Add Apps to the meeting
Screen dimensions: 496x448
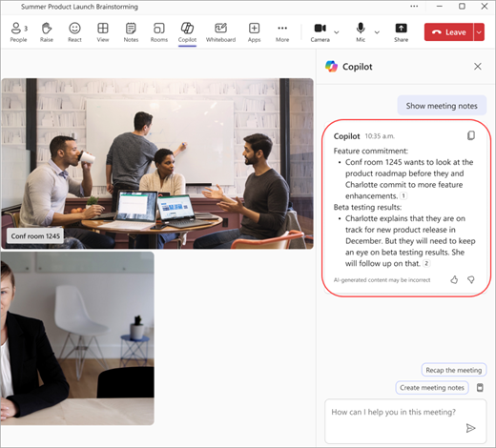[x=254, y=32]
